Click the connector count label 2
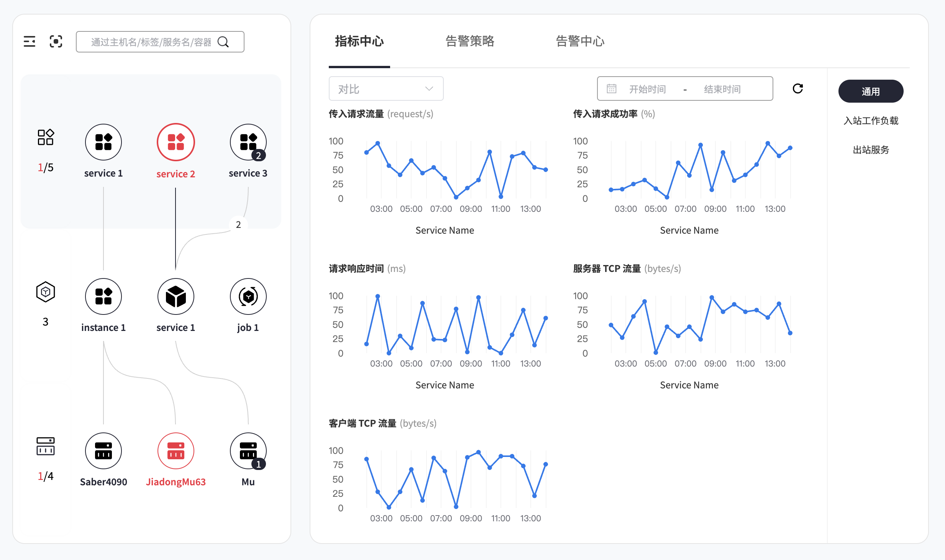This screenshot has width=945, height=560. tap(238, 224)
